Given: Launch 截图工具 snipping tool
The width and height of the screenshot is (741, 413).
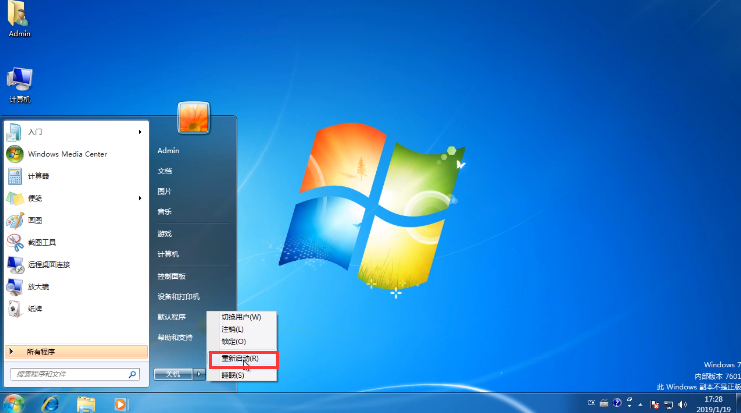Looking at the screenshot, I should click(76, 242).
